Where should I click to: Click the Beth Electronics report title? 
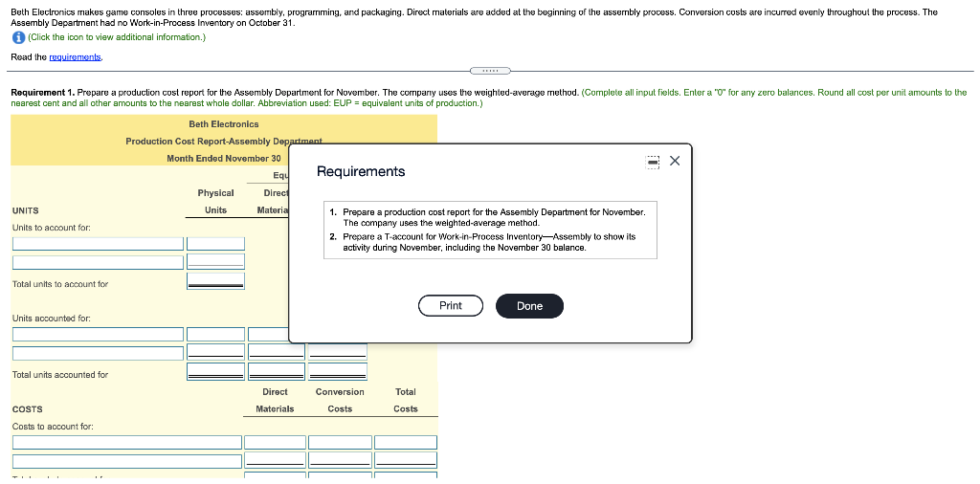pyautogui.click(x=224, y=125)
